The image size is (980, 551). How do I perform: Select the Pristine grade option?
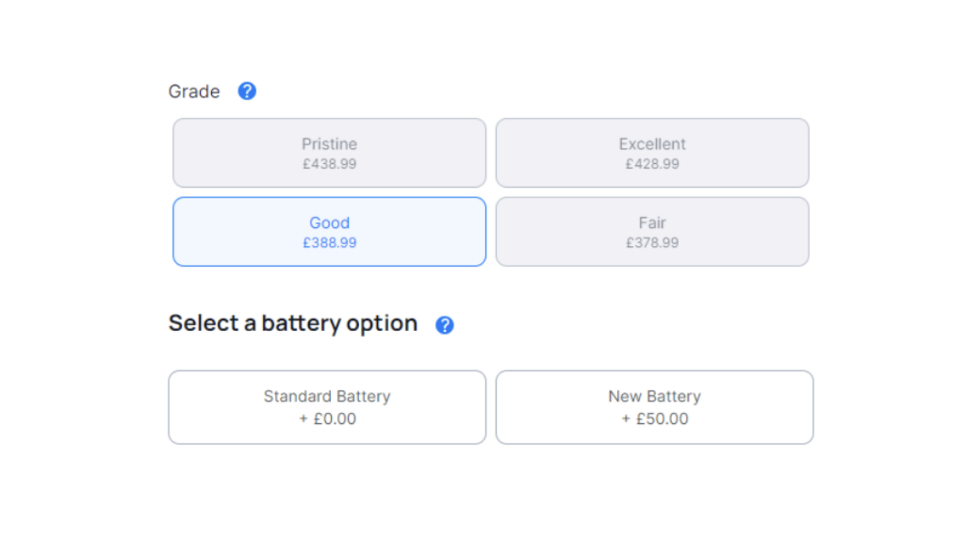point(329,153)
